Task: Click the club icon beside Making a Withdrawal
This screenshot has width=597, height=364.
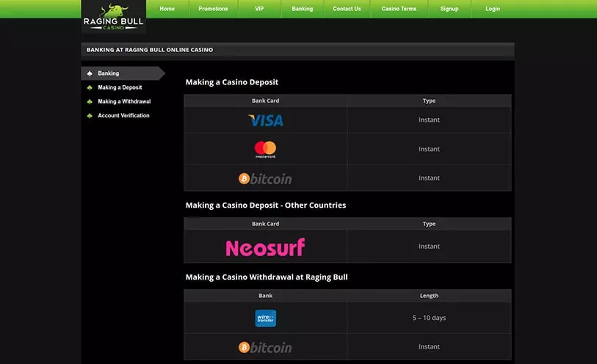Action: (x=90, y=101)
